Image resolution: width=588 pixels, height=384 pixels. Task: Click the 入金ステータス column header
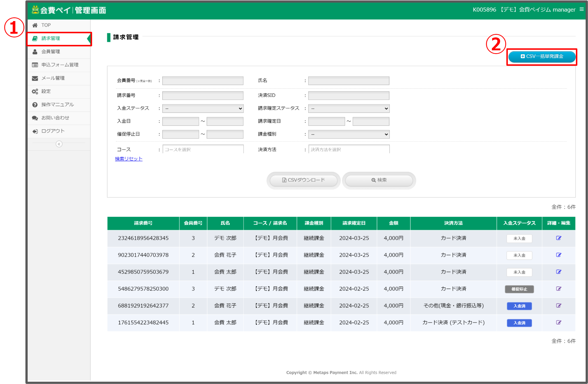coord(519,223)
